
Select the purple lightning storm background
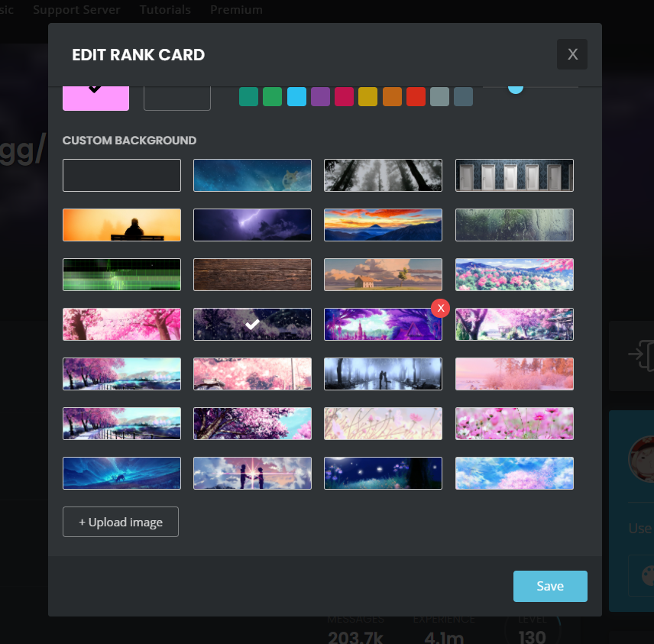pos(252,225)
